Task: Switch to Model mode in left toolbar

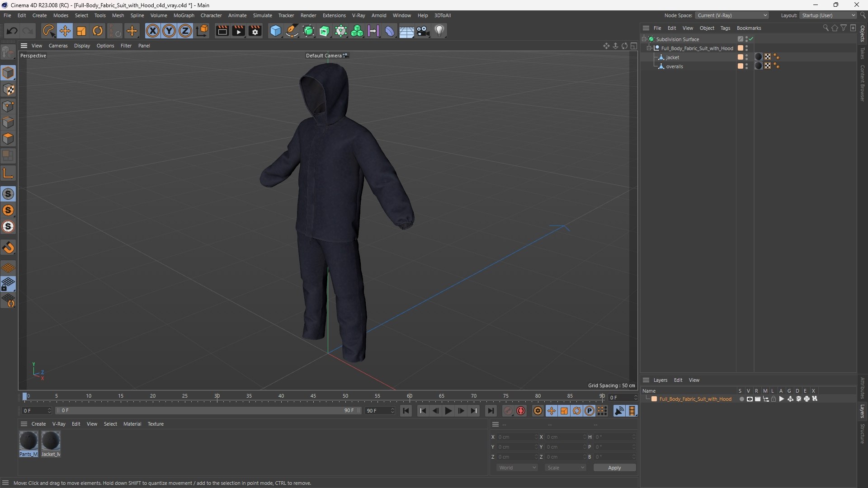Action: tap(8, 73)
